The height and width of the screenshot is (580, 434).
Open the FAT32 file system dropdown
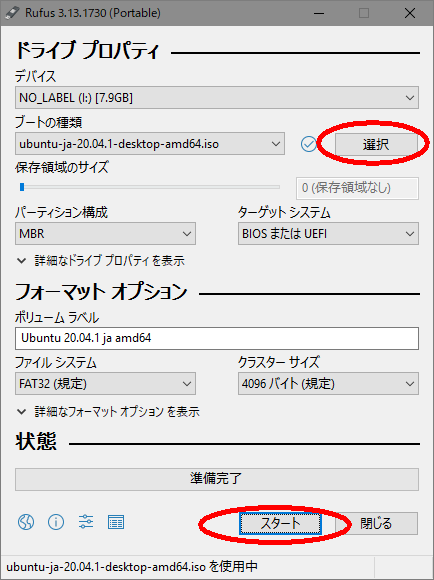point(105,384)
